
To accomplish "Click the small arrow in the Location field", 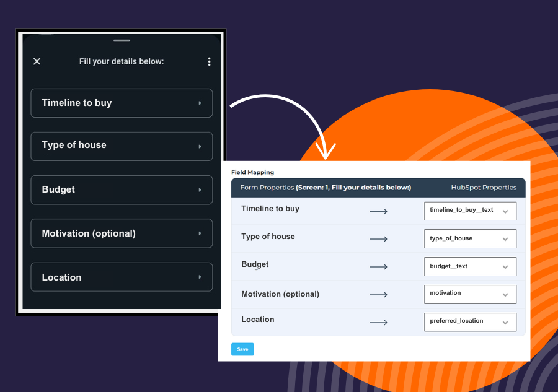I will pyautogui.click(x=200, y=277).
